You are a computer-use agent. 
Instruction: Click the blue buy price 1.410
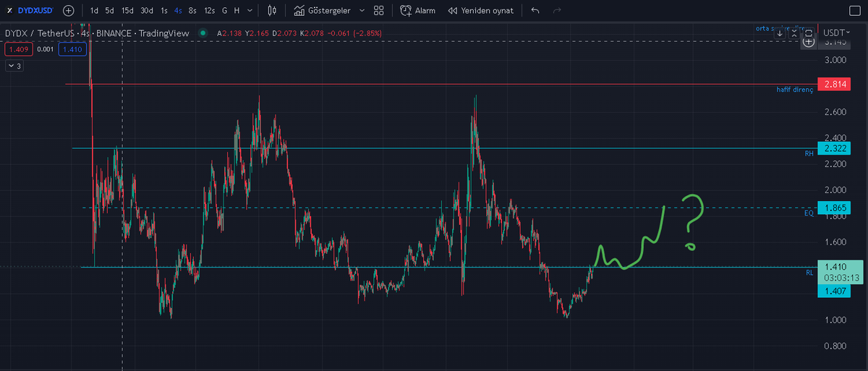(72, 49)
